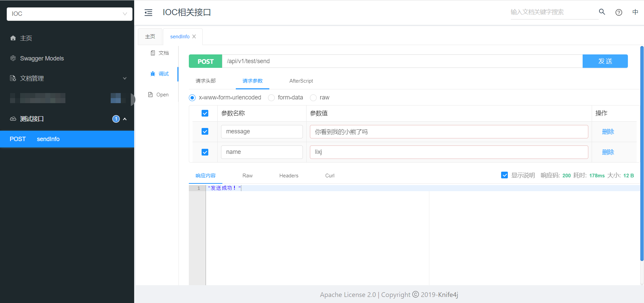Open the IOC group dropdown
Viewport: 644px width, 303px height.
[69, 14]
